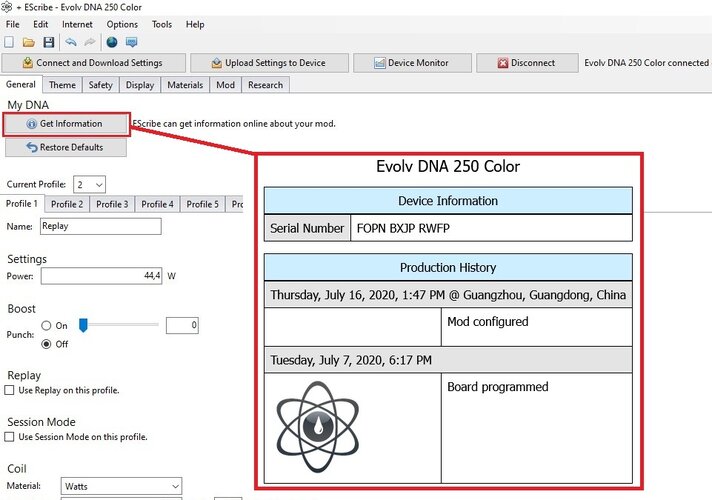
Task: Click the Tuesday, July 7, 2020 entry
Action: [x=448, y=360]
